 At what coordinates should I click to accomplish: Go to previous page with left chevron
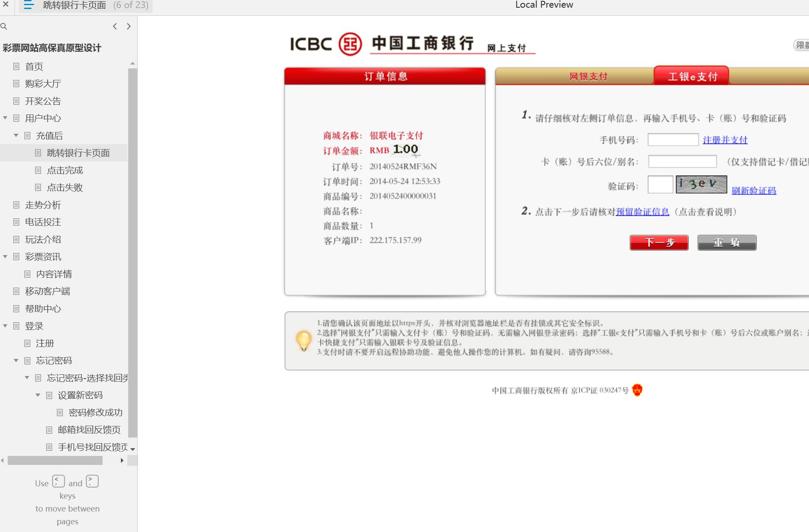click(115, 26)
